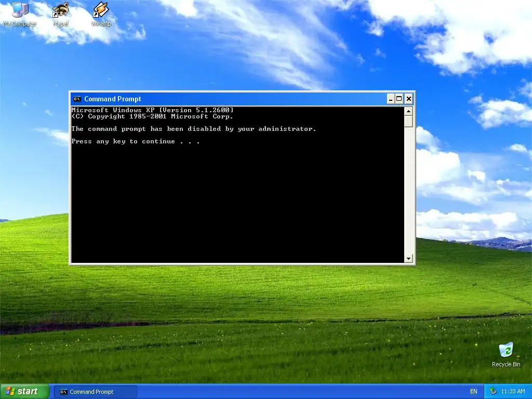The image size is (532, 399).
Task: Open the My Computer desktop icon
Action: coord(20,14)
